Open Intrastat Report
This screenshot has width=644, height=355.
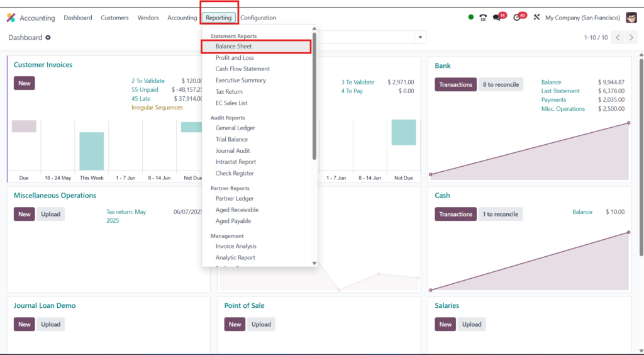click(235, 162)
